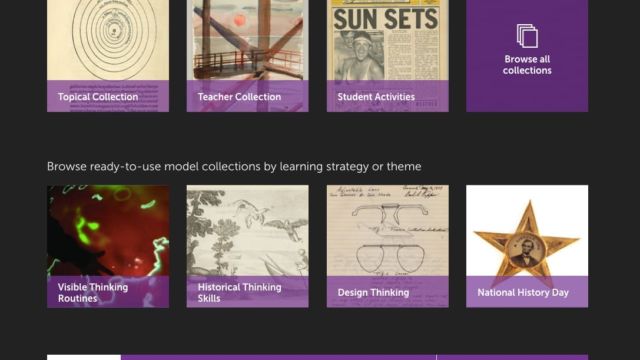Screen dimensions: 640x360
Task: Click the Student Activities label
Action: 376,97
